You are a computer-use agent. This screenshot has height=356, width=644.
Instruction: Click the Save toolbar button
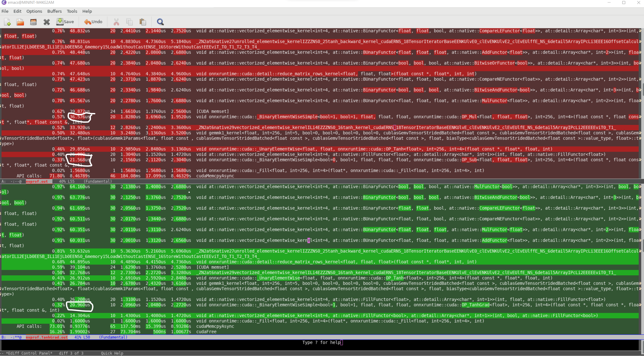(65, 22)
